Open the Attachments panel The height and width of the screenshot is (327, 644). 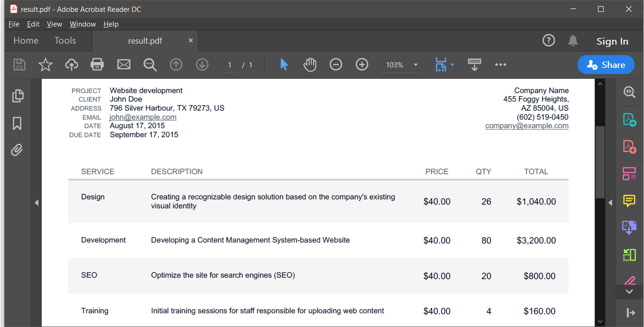tap(18, 150)
